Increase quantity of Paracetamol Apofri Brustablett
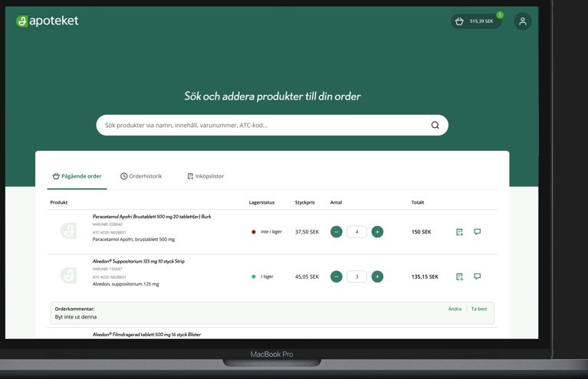 click(377, 232)
